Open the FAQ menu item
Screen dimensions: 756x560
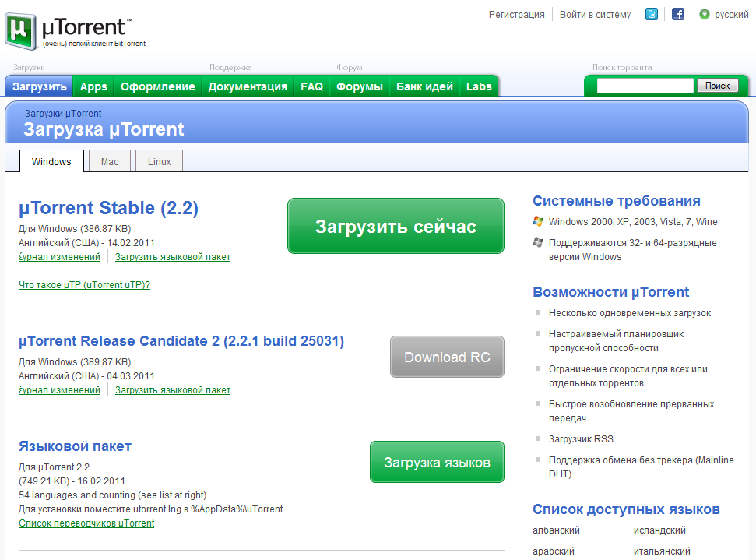pos(311,86)
